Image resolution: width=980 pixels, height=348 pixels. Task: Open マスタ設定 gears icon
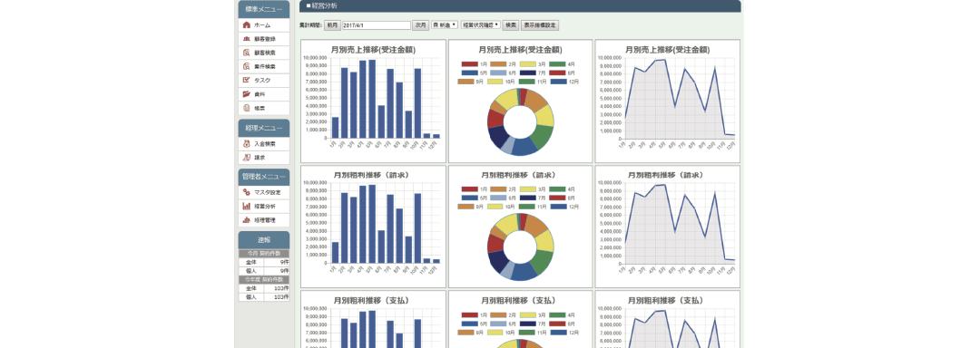(x=246, y=192)
